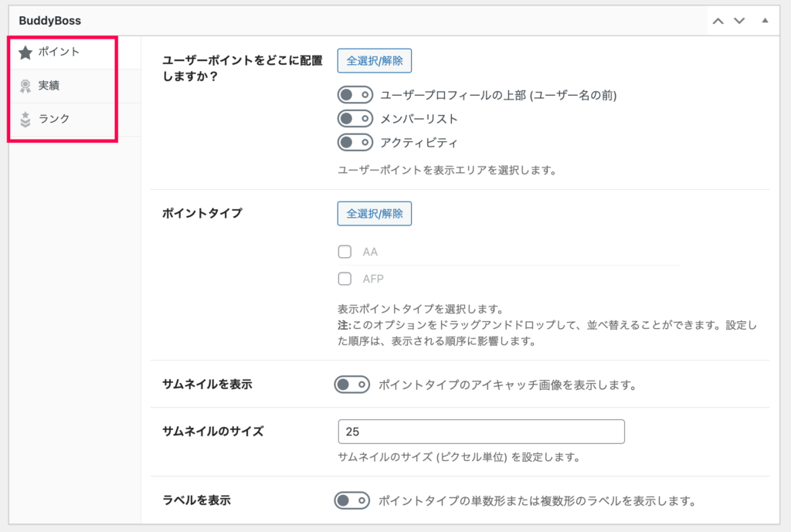Click help text サムネイルのサイズ (ピクセル単位) を設定します。
The height and width of the screenshot is (532, 791).
[459, 457]
